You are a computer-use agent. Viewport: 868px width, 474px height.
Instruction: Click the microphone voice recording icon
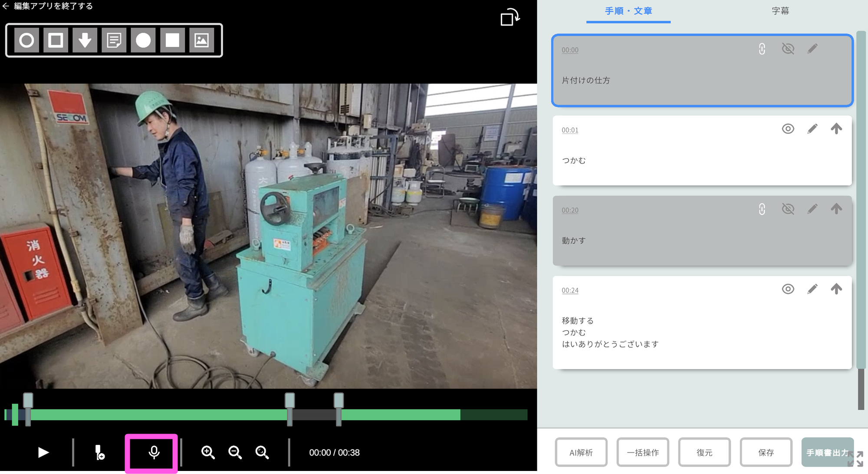tap(154, 452)
